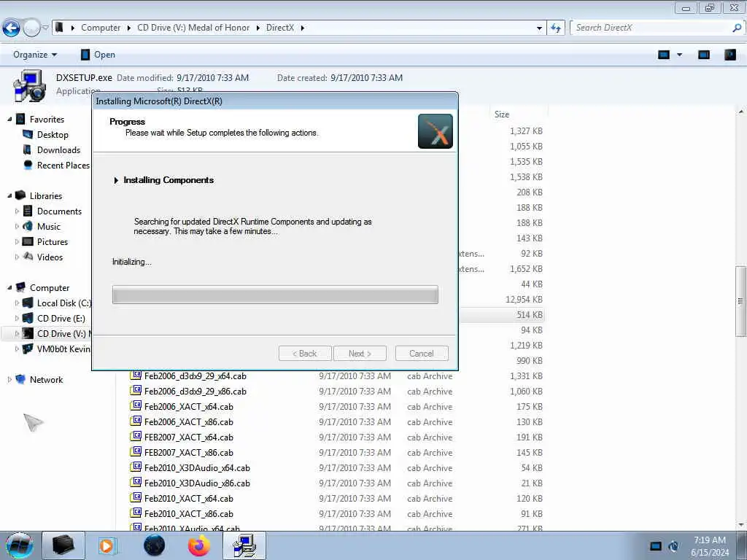Click the change view icon
This screenshot has height=560, width=747.
pyautogui.click(x=664, y=55)
